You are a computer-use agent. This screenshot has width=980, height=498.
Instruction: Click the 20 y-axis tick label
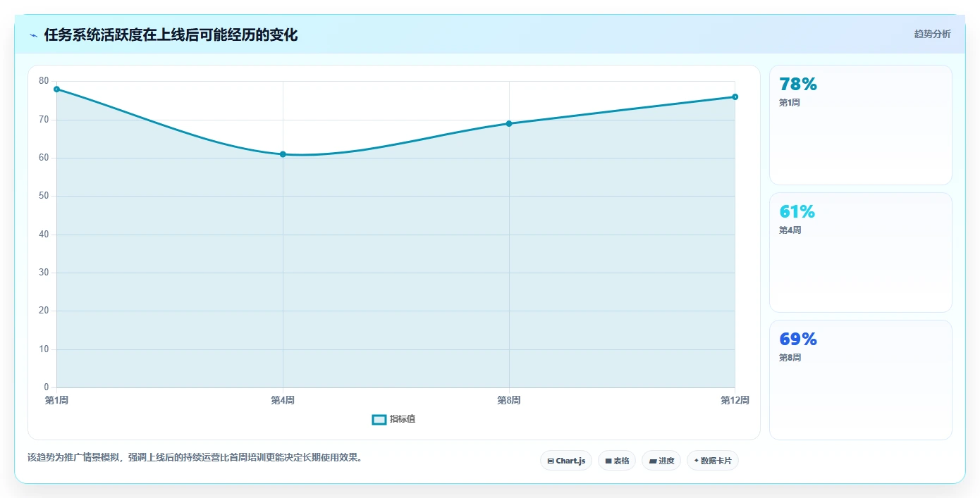pyautogui.click(x=44, y=311)
